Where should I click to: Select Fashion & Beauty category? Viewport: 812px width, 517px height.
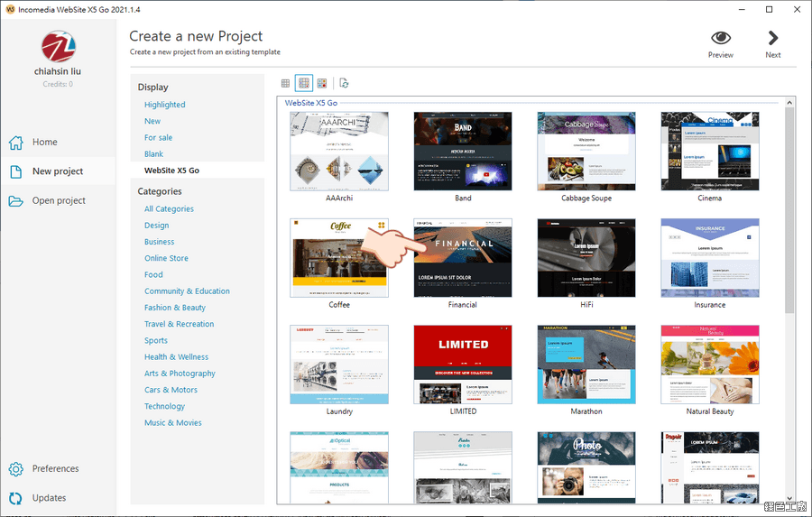(x=175, y=308)
